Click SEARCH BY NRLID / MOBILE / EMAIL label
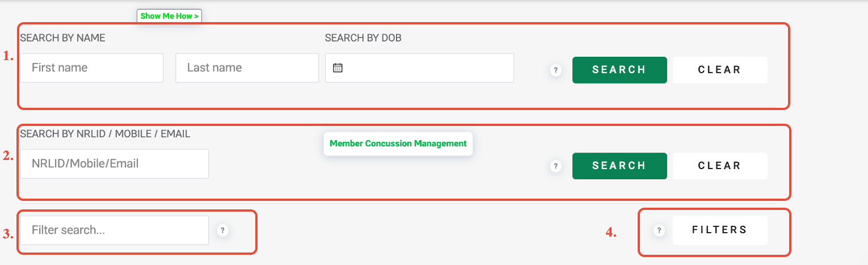Viewport: 868px width, 265px height. [x=106, y=134]
